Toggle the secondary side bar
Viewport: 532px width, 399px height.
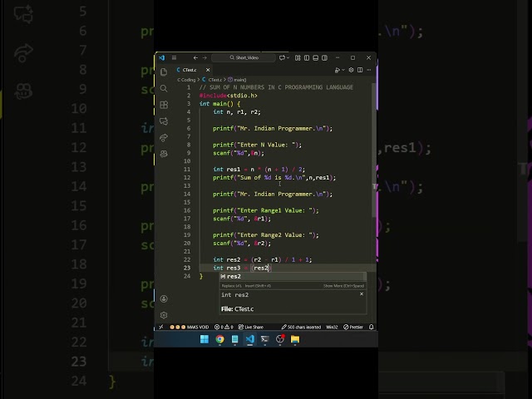pyautogui.click(x=325, y=57)
